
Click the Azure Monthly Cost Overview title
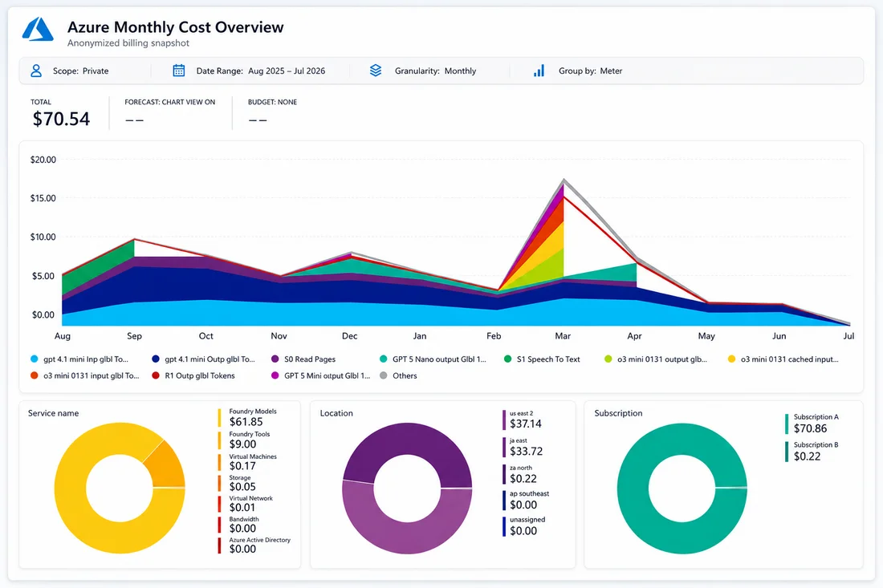coord(175,27)
